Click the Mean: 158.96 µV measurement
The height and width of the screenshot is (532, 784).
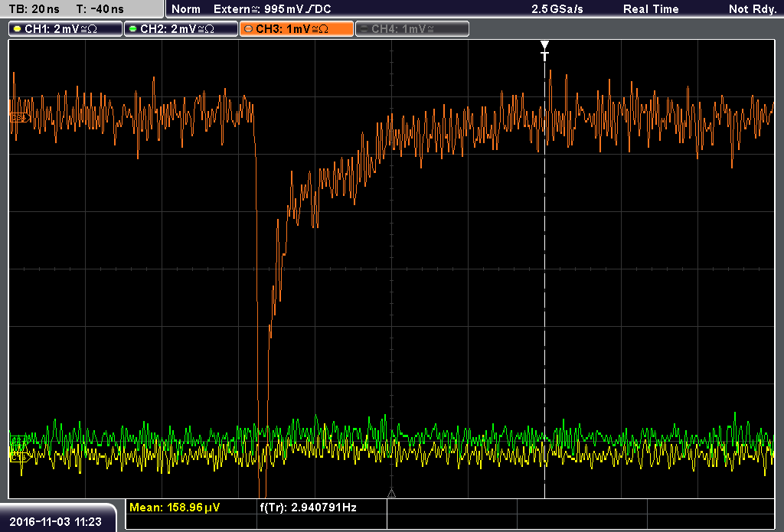pos(175,508)
